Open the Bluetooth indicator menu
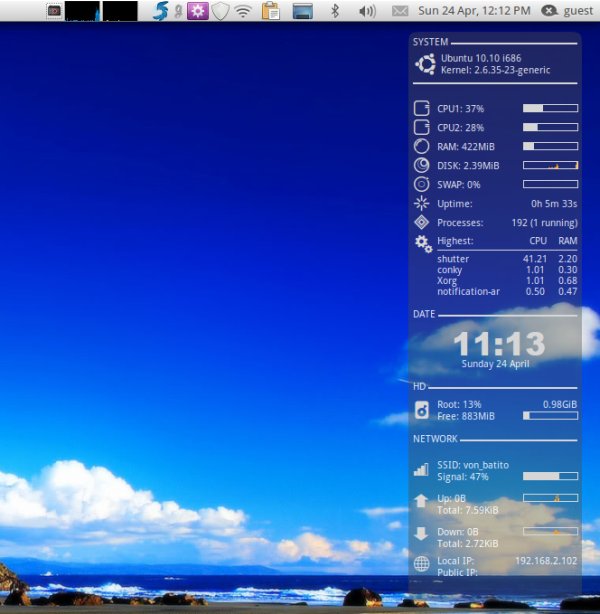This screenshot has height=614, width=600. pos(335,11)
